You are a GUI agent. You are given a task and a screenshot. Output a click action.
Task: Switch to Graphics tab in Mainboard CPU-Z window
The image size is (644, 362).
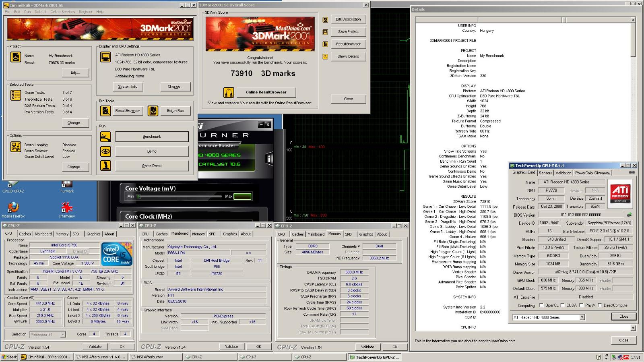click(x=230, y=234)
